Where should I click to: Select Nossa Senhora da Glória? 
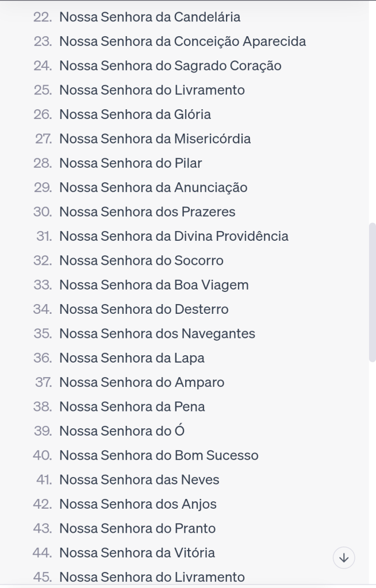coord(135,114)
